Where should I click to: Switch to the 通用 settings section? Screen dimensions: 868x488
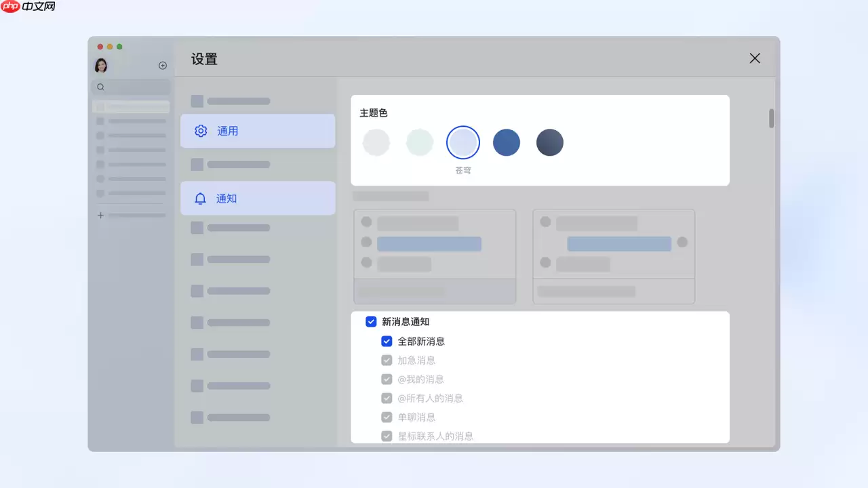(x=258, y=131)
